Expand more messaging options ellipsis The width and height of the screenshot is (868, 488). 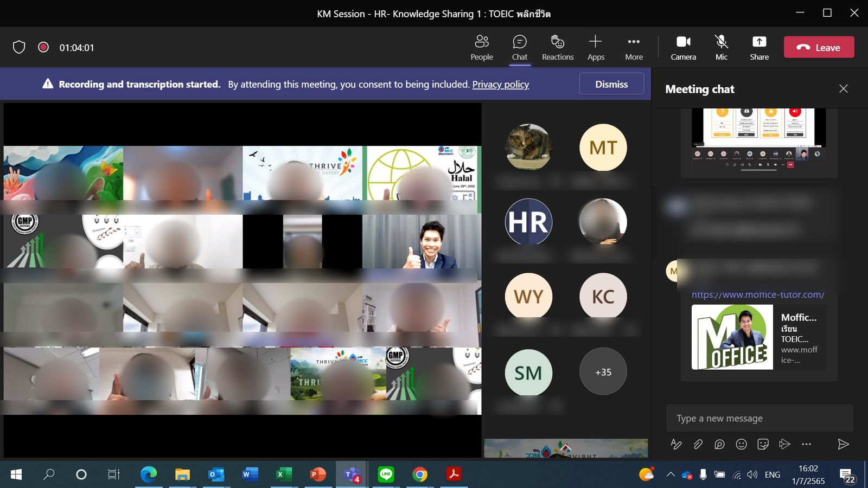pyautogui.click(x=806, y=444)
